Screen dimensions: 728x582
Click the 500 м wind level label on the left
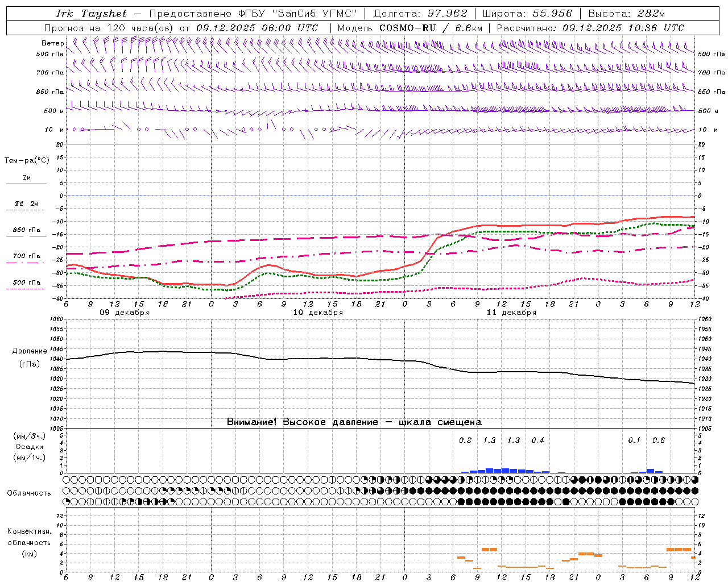(x=54, y=111)
